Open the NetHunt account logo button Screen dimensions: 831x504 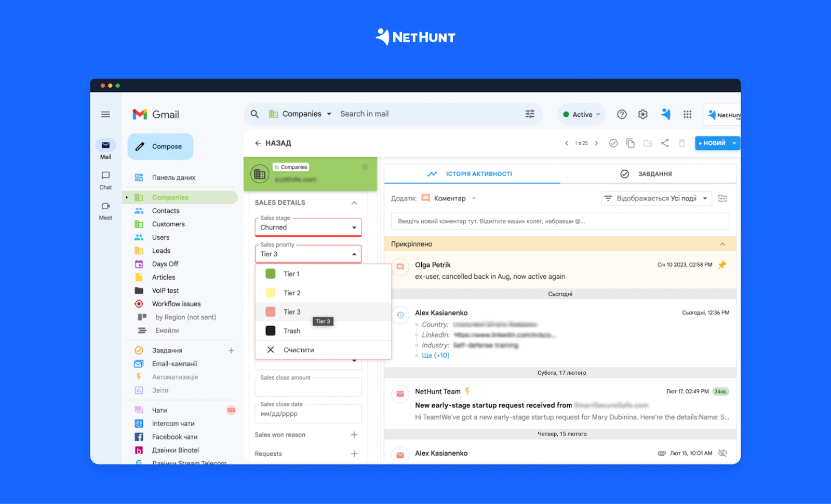pyautogui.click(x=722, y=115)
